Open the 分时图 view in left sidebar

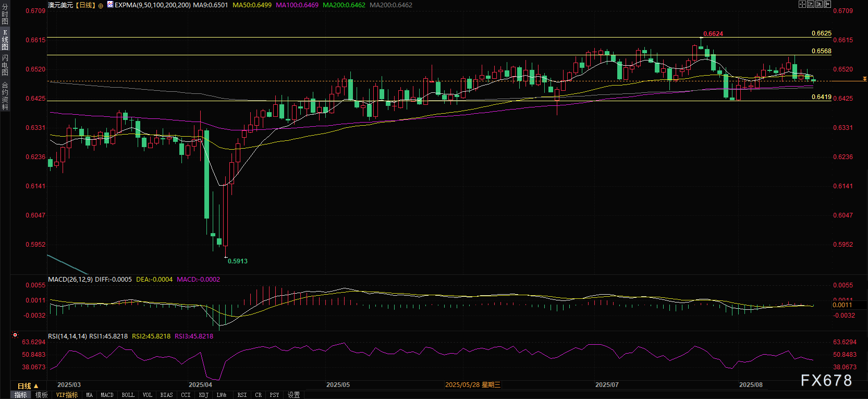[5, 14]
